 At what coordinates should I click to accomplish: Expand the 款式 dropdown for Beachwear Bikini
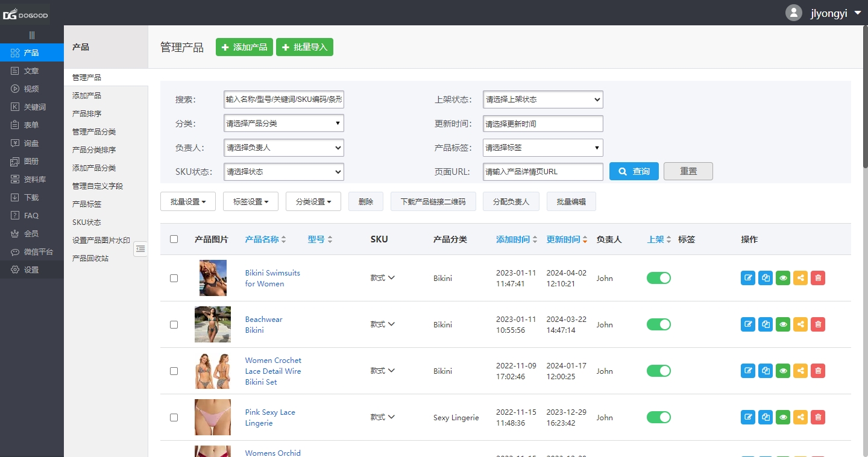pos(382,324)
